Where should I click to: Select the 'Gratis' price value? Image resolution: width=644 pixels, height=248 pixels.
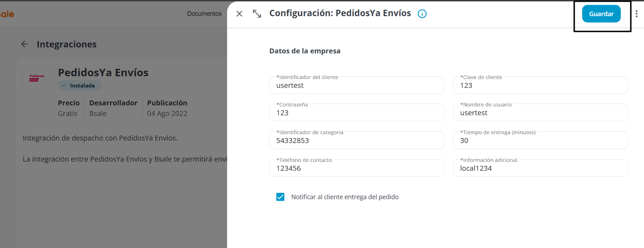(x=67, y=113)
